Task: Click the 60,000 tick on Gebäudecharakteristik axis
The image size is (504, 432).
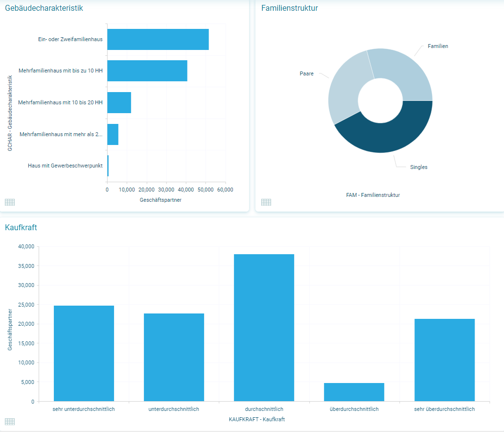Action: click(225, 190)
